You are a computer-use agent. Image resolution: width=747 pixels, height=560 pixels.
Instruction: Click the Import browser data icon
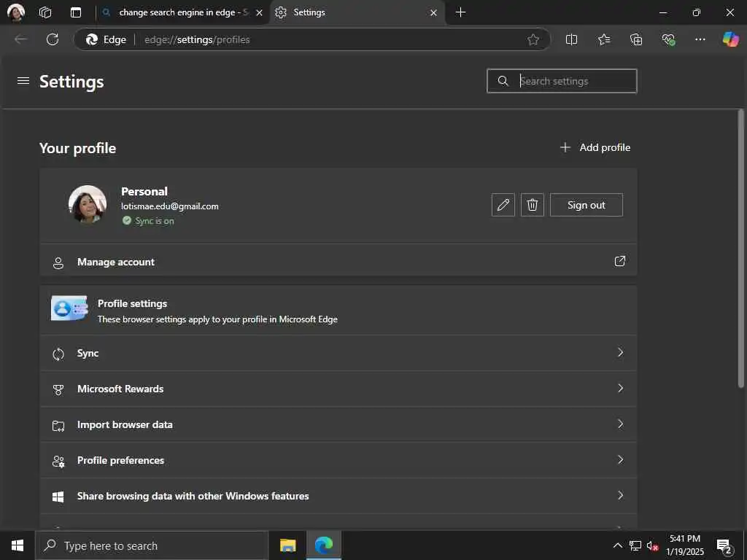coord(58,426)
